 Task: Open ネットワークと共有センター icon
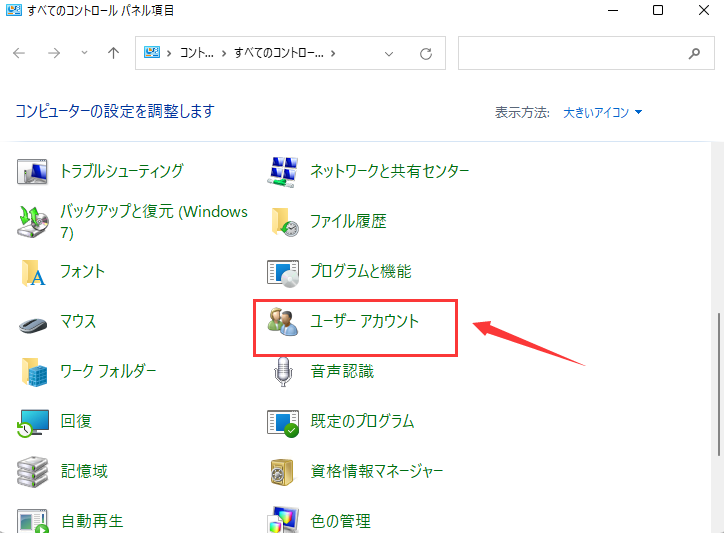pos(282,172)
